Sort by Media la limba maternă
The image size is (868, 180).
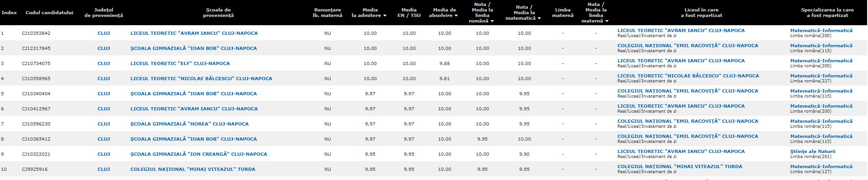(x=596, y=12)
